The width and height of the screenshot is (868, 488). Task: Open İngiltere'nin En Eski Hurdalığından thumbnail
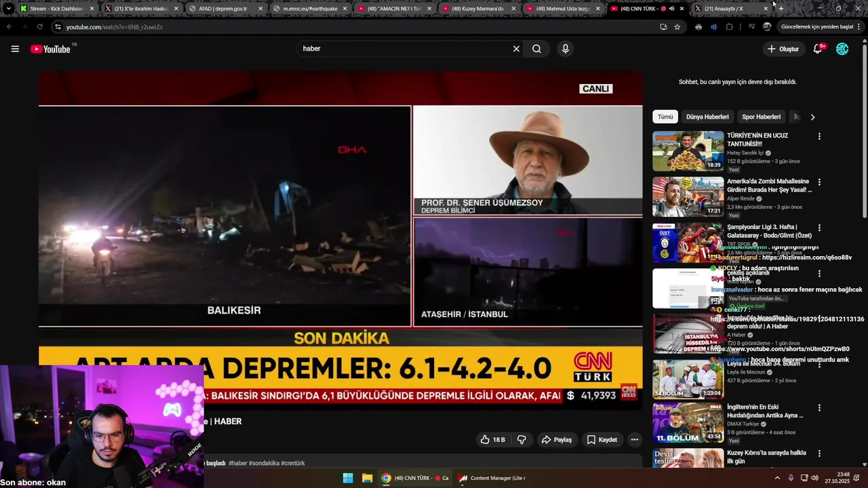point(688,424)
